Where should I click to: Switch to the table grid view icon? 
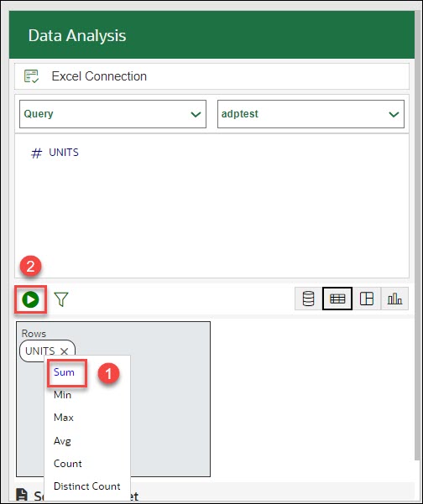tap(337, 299)
